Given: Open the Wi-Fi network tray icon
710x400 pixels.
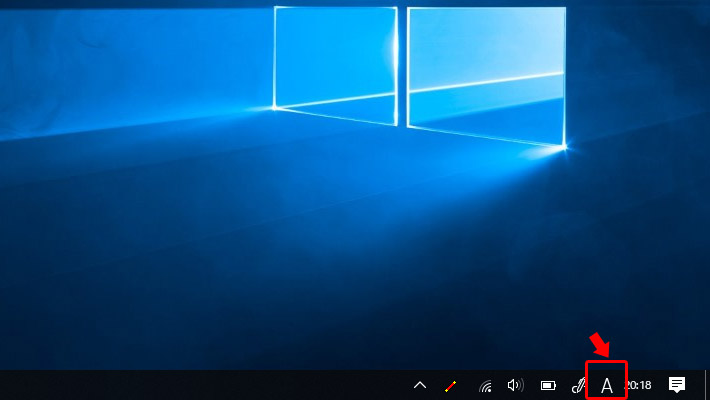Looking at the screenshot, I should pyautogui.click(x=485, y=386).
